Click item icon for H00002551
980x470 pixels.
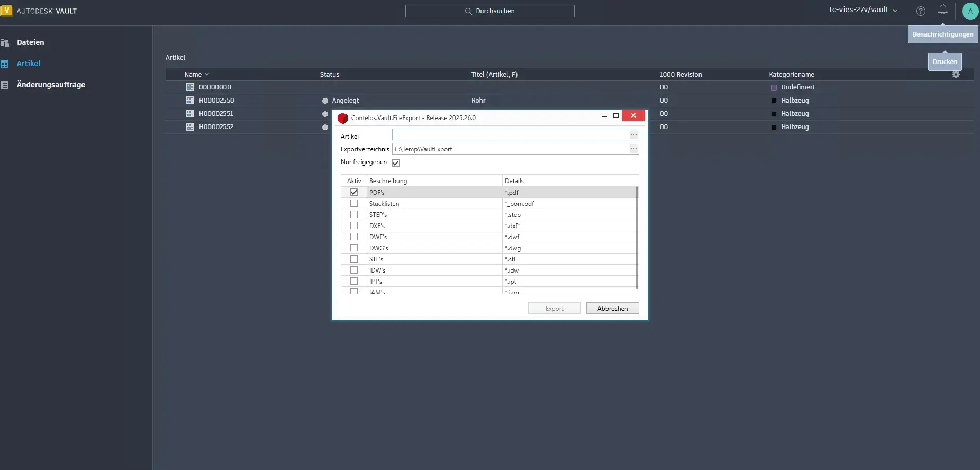pos(190,114)
